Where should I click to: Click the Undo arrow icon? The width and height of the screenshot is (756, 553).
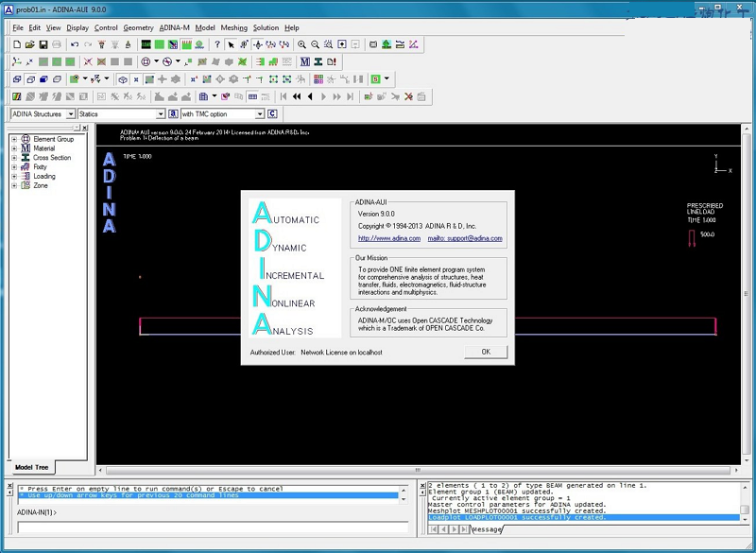coord(74,44)
